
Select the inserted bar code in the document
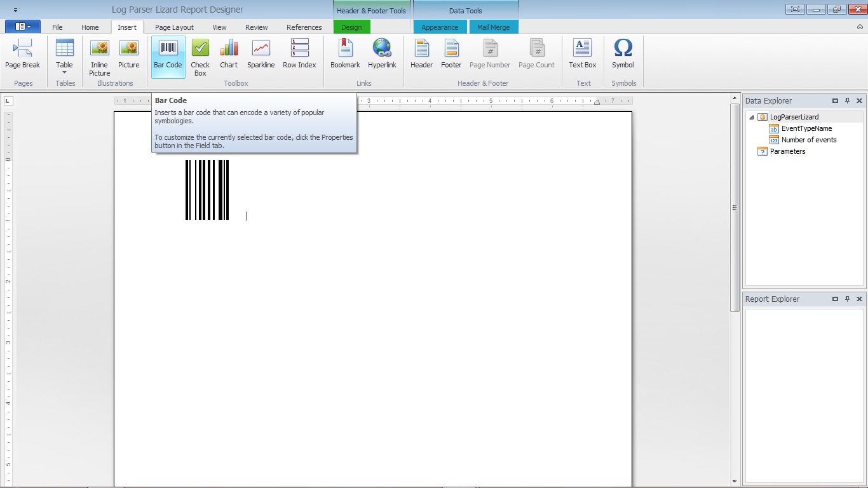[207, 190]
